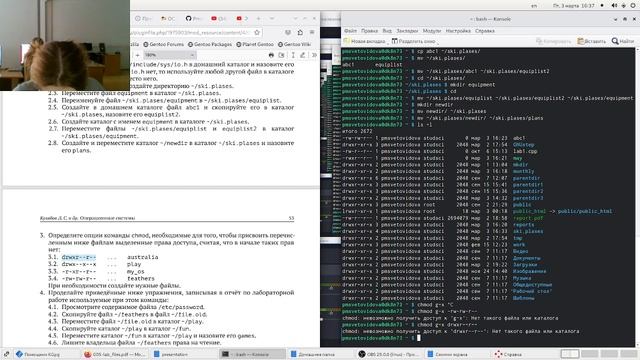This screenshot has height=360, width=640.
Task: Expand the PDF viewer more tools chevron
Action: tap(314, 55)
